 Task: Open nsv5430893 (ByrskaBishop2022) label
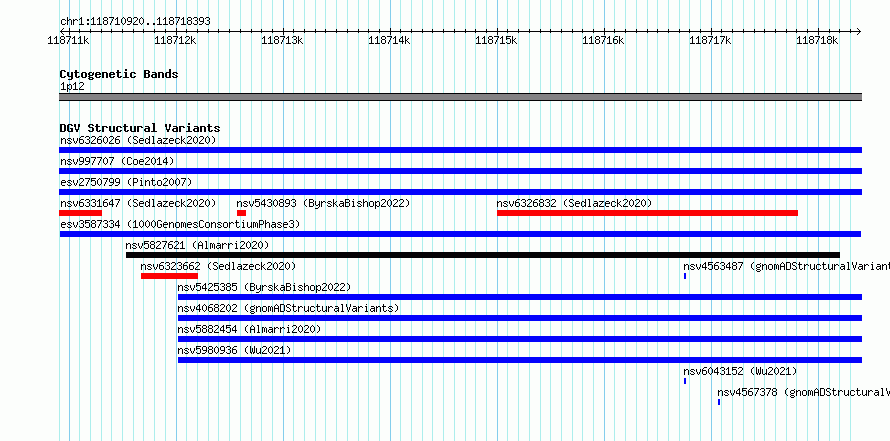(x=323, y=203)
